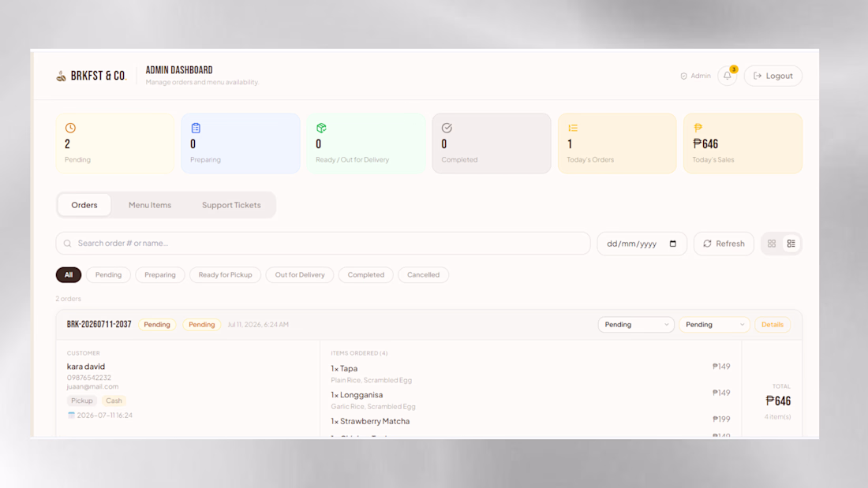Open the Pending stat card

(x=115, y=143)
